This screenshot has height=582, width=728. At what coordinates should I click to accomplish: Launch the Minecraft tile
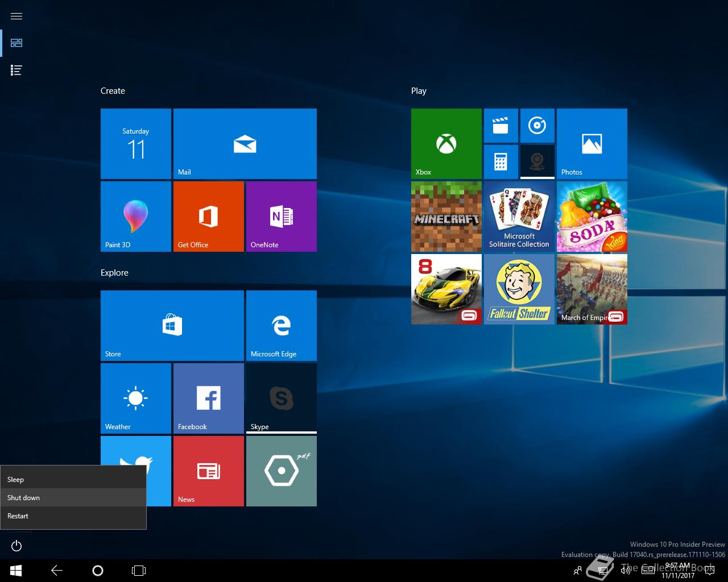[446, 217]
